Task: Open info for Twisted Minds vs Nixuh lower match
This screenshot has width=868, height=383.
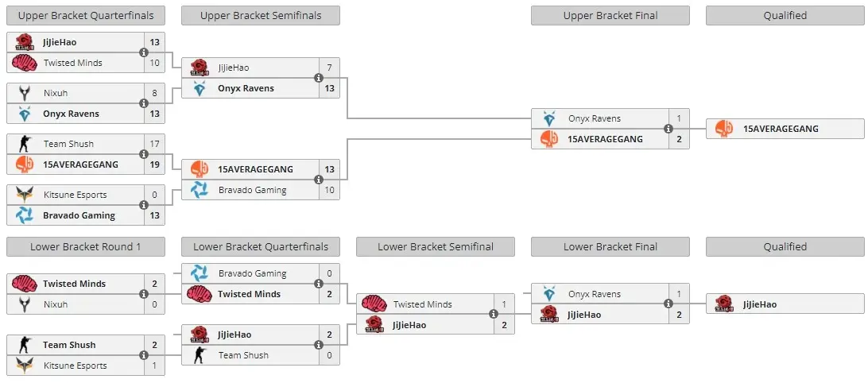Action: click(144, 295)
